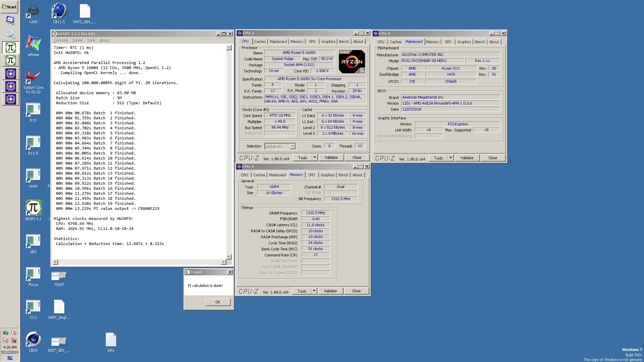The width and height of the screenshot is (644, 362).
Task: Open Calculate menu in GPUPI
Action: point(61,40)
